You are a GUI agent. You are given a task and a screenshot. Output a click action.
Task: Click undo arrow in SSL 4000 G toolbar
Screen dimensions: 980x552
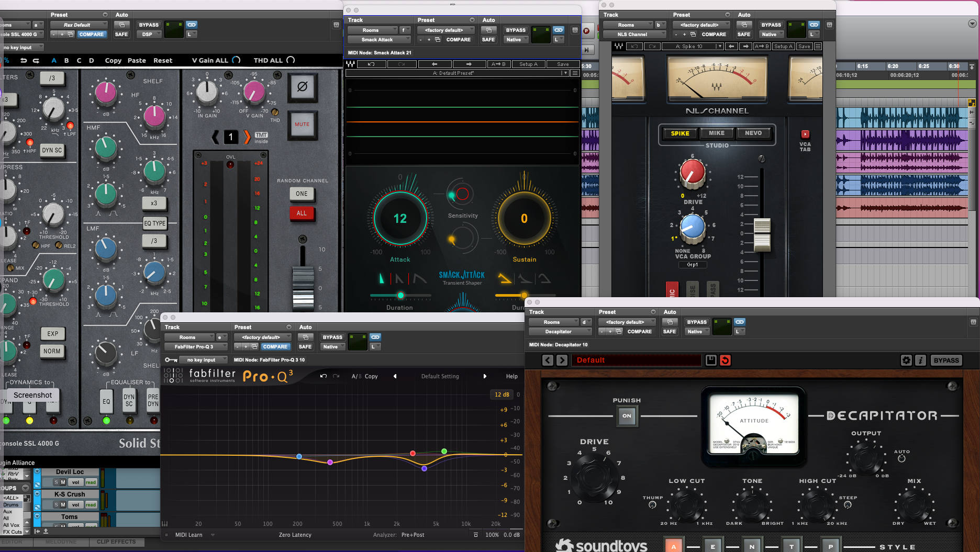coord(24,61)
